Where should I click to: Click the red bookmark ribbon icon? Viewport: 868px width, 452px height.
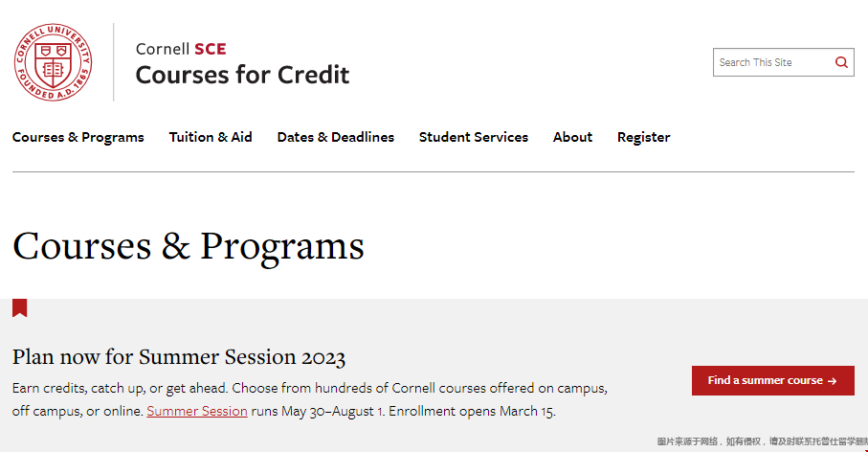tap(19, 307)
